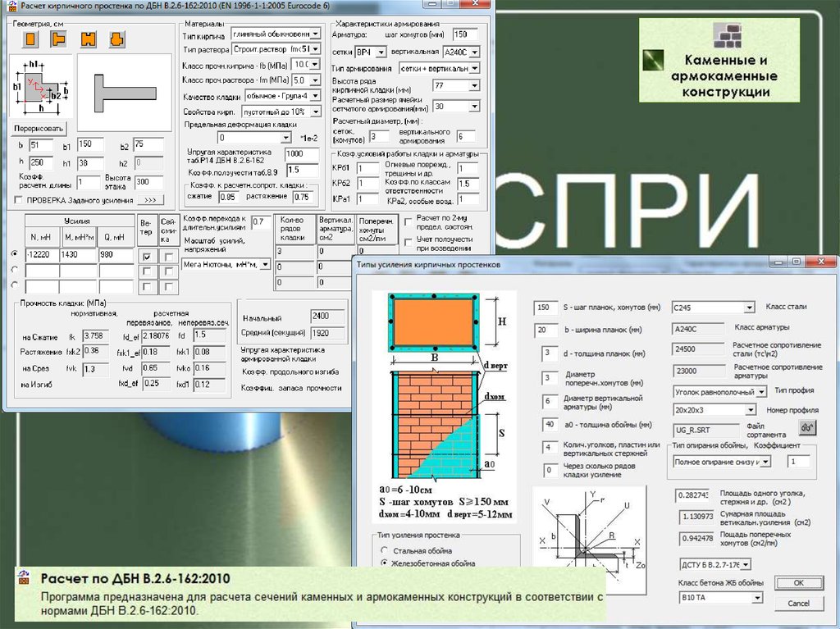The image size is (840, 629).
Task: Select the T-shaped section icon
Action: [58, 39]
